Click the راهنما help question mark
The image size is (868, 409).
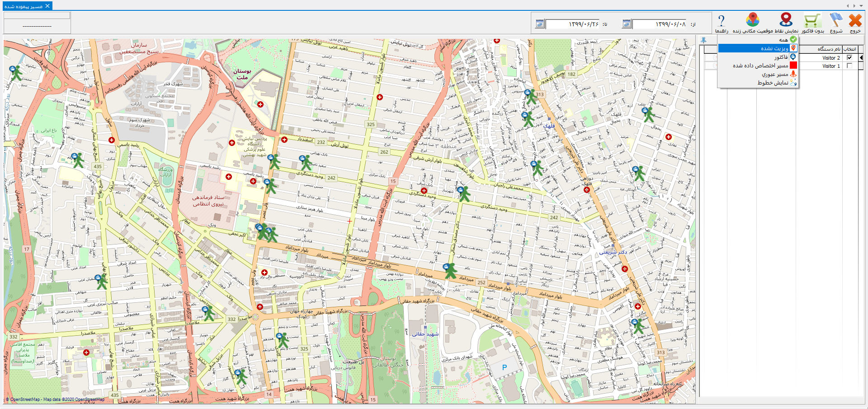point(721,21)
